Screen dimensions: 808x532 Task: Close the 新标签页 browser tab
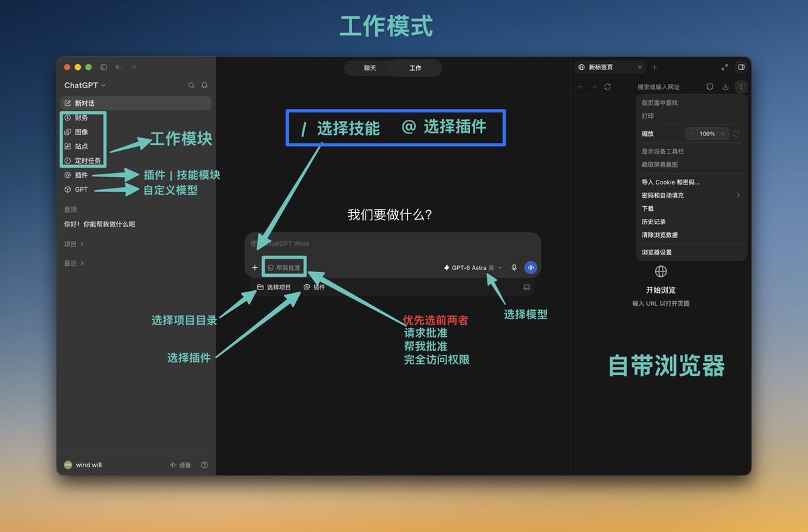point(639,67)
